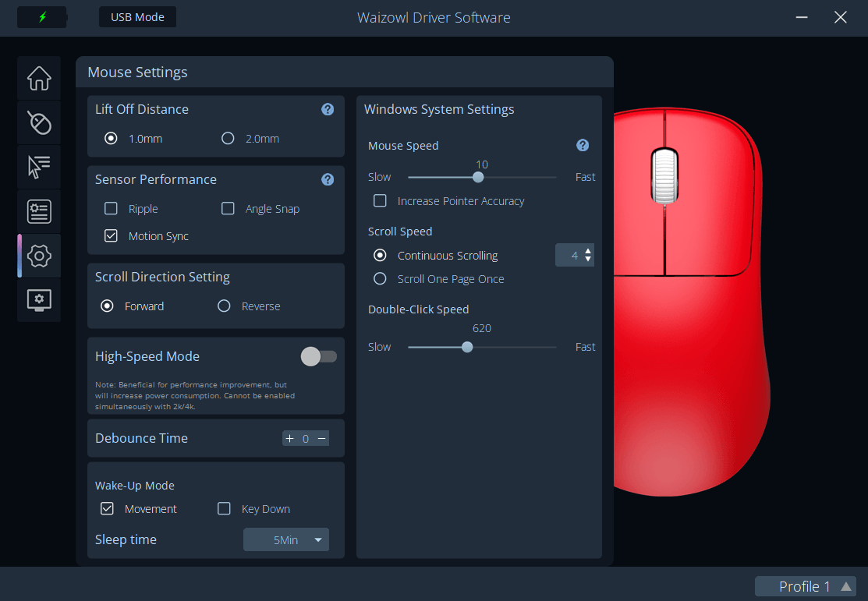Click the Double-Click Speed slider handle
The width and height of the screenshot is (868, 601).
click(467, 347)
